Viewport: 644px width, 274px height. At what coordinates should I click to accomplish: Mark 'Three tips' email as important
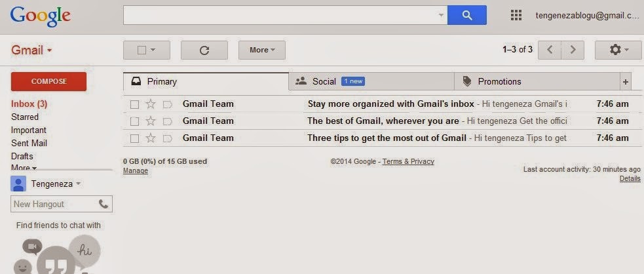point(167,138)
